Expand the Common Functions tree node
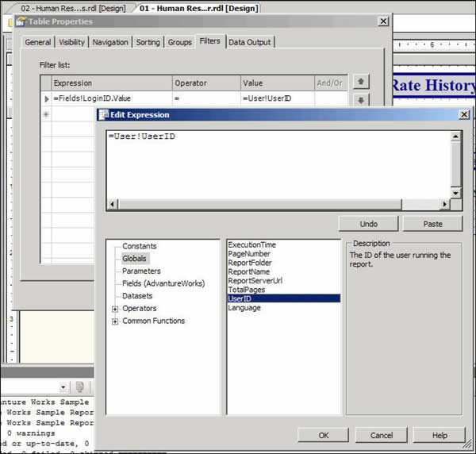The image size is (476, 454). coord(115,321)
